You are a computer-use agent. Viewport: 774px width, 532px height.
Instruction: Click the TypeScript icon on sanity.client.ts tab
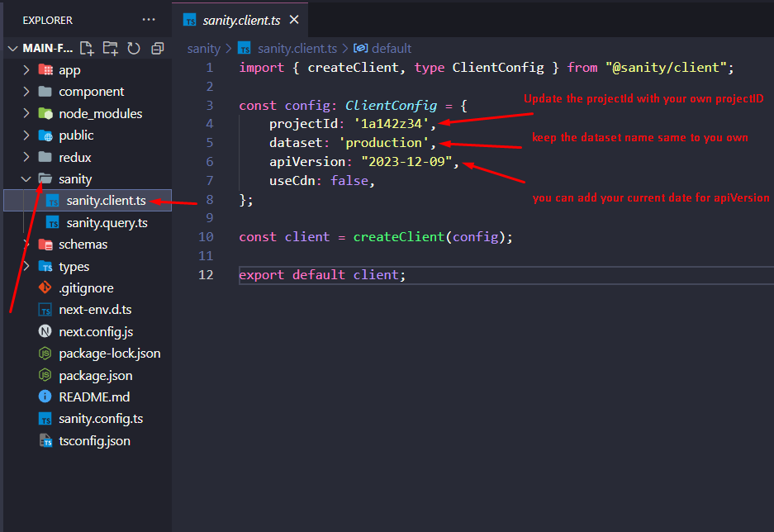coord(190,20)
